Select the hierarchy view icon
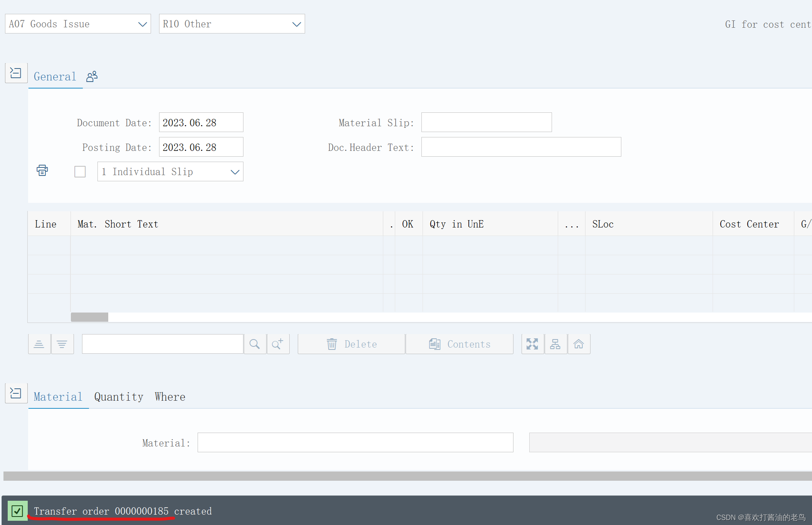812x525 pixels. (x=555, y=344)
